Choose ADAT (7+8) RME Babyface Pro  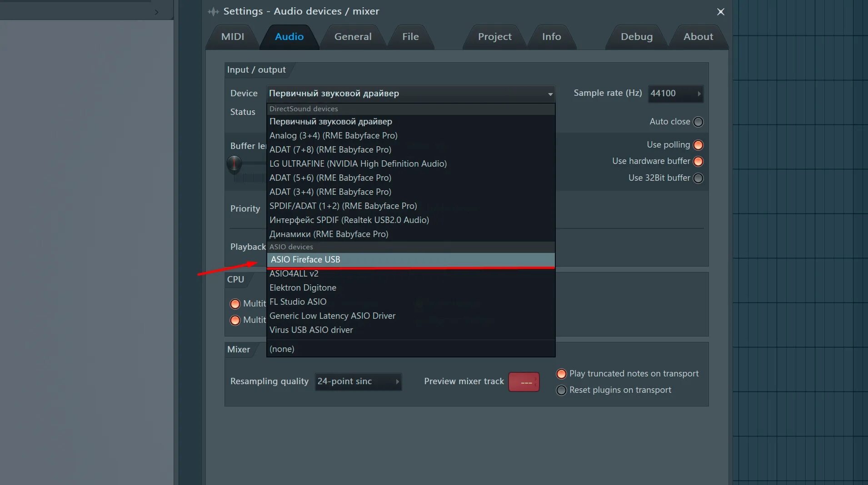pyautogui.click(x=410, y=150)
